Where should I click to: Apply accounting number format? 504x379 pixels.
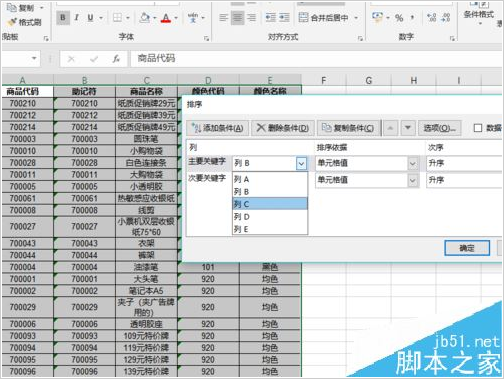pyautogui.click(x=377, y=17)
